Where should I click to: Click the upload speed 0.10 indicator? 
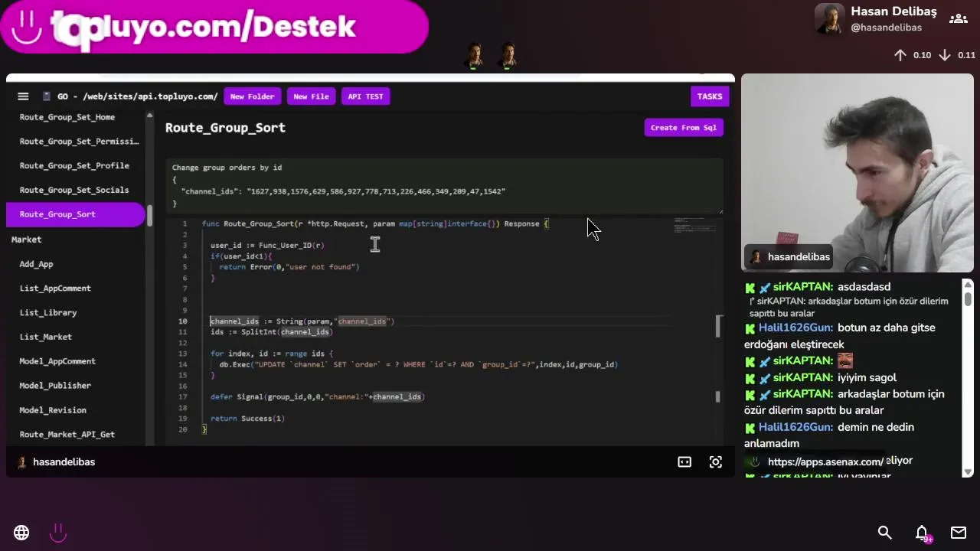tap(913, 55)
